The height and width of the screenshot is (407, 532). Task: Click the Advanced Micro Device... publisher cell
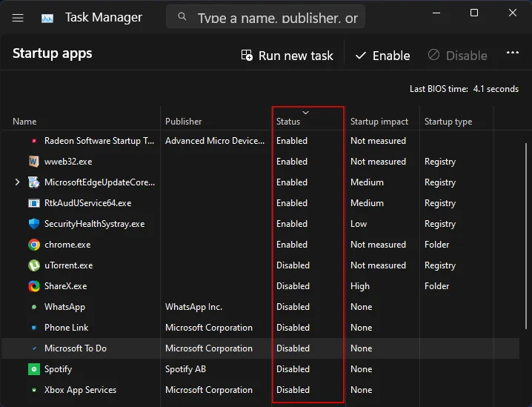215,141
